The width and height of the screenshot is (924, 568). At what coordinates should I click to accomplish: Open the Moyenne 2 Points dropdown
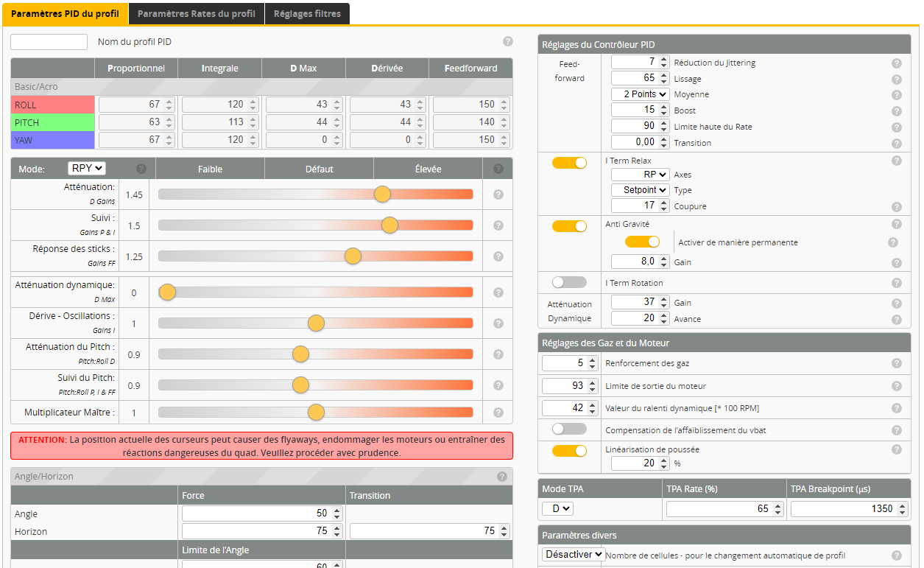(640, 94)
